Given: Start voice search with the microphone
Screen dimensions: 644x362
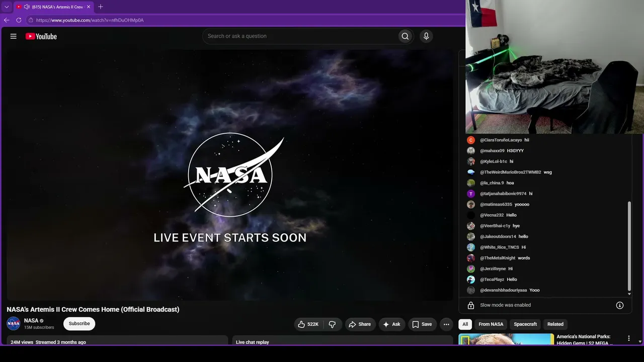Looking at the screenshot, I should (426, 36).
